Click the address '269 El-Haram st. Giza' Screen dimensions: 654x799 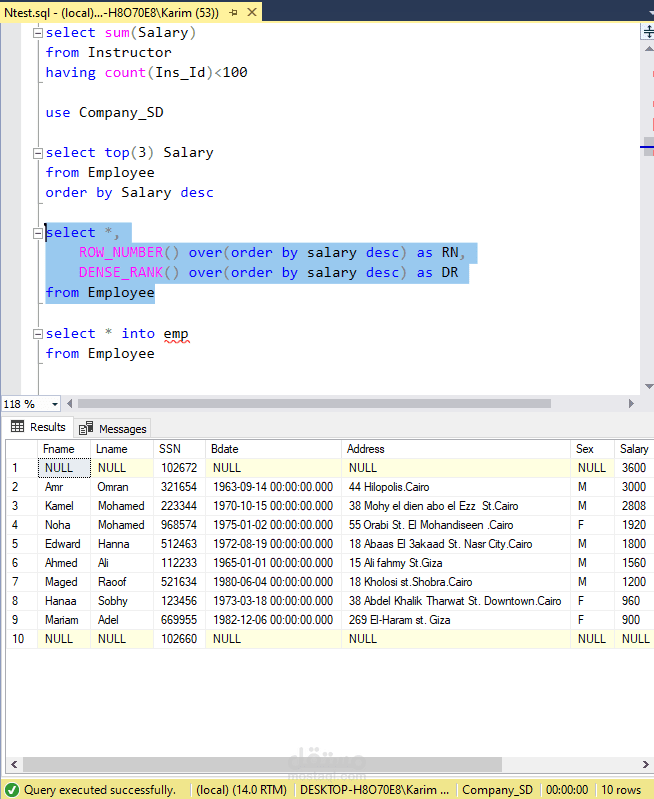click(456, 620)
